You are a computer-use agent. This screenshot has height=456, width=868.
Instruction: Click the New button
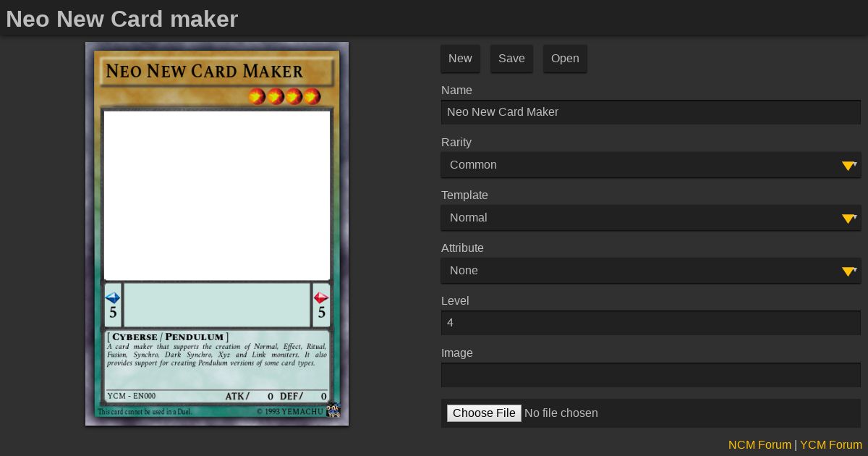(x=460, y=59)
